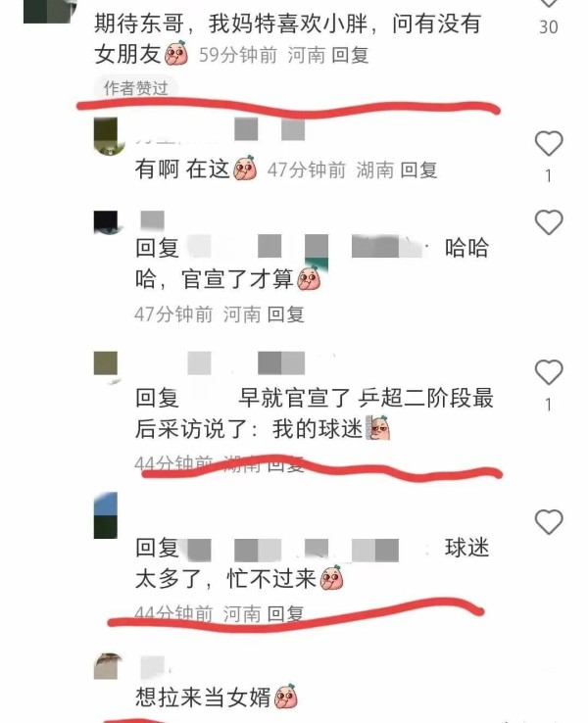Viewport: 588px width, 723px height.
Task: Click the smirking emoji after '我的球迷'
Action: [378, 427]
